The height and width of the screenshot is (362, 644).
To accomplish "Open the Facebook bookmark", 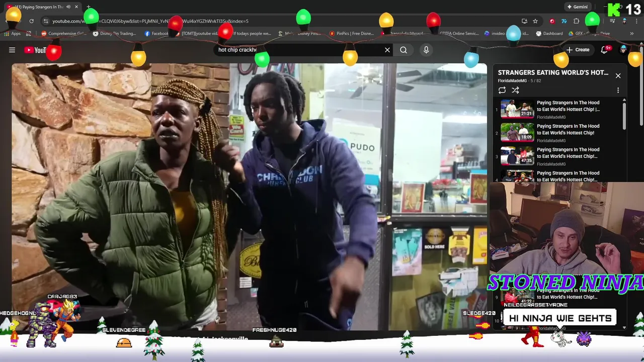I will click(x=156, y=34).
